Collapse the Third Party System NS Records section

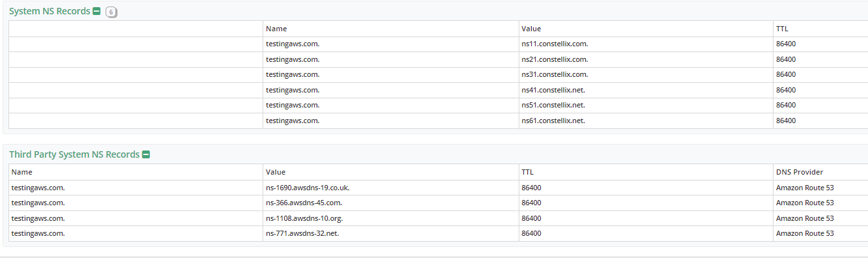(146, 154)
